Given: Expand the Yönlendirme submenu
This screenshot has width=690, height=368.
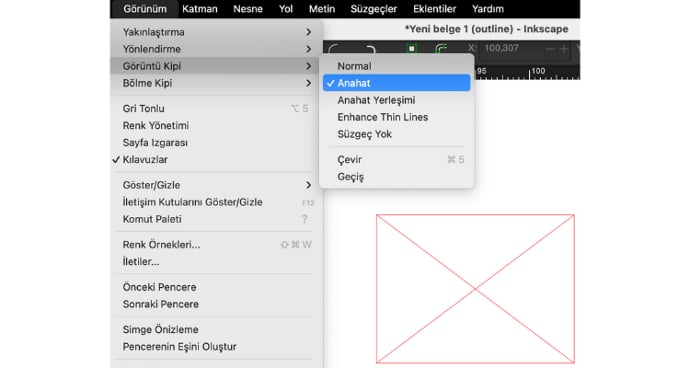Looking at the screenshot, I should pos(217,49).
